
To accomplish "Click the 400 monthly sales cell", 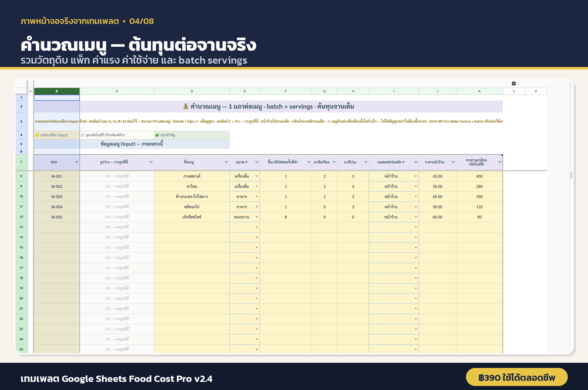I will point(479,176).
